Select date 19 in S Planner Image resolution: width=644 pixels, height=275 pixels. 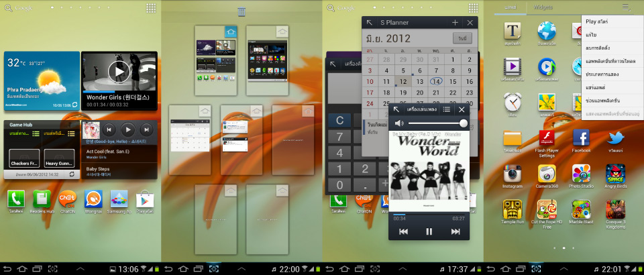pos(403,93)
